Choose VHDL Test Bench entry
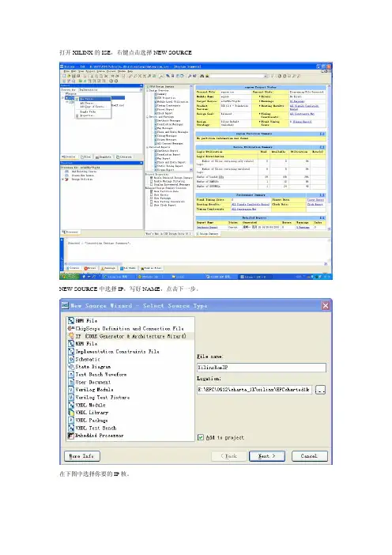 [92, 428]
